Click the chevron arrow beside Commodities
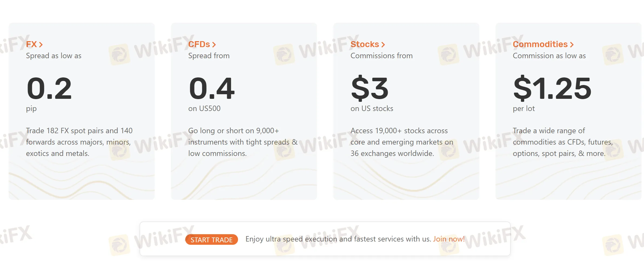The width and height of the screenshot is (644, 261). [572, 45]
